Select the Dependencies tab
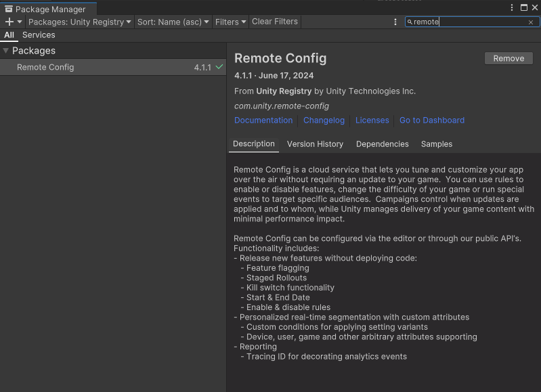Image resolution: width=541 pixels, height=392 pixels. click(x=383, y=144)
